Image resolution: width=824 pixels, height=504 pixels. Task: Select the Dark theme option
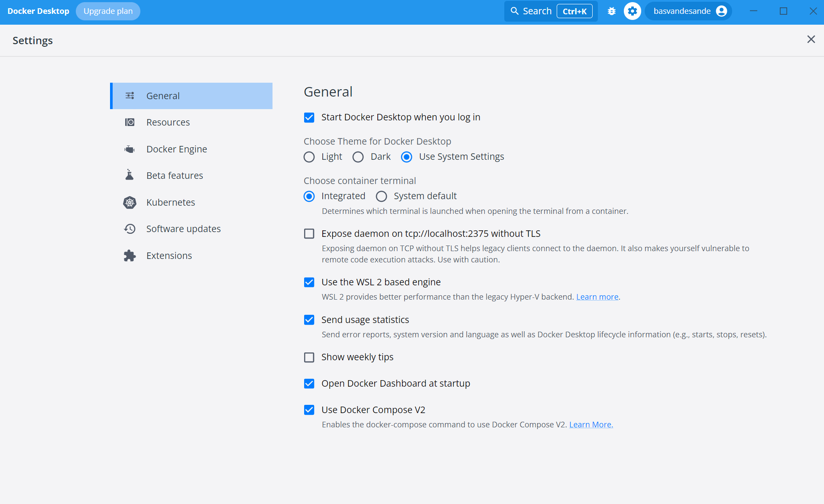tap(358, 157)
